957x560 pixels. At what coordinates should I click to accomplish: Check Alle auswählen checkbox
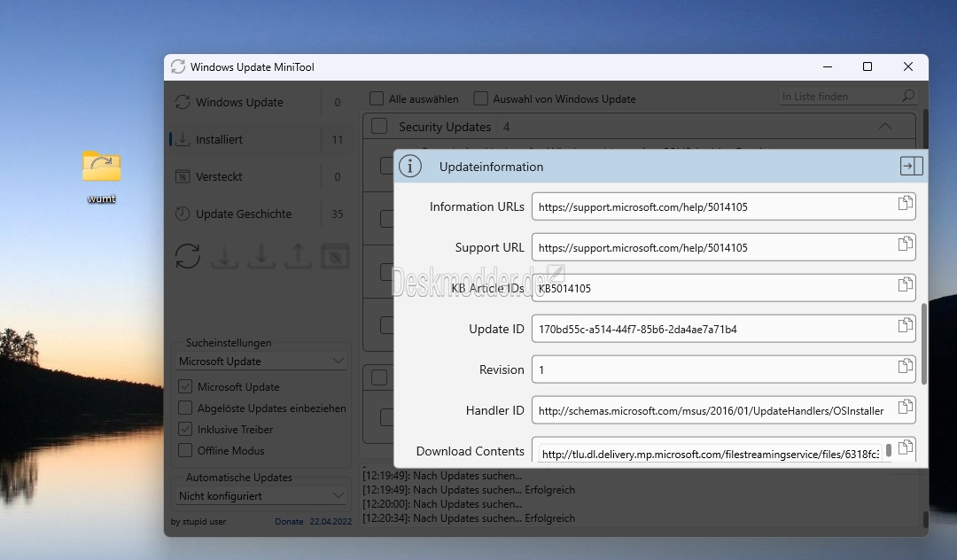pyautogui.click(x=377, y=98)
